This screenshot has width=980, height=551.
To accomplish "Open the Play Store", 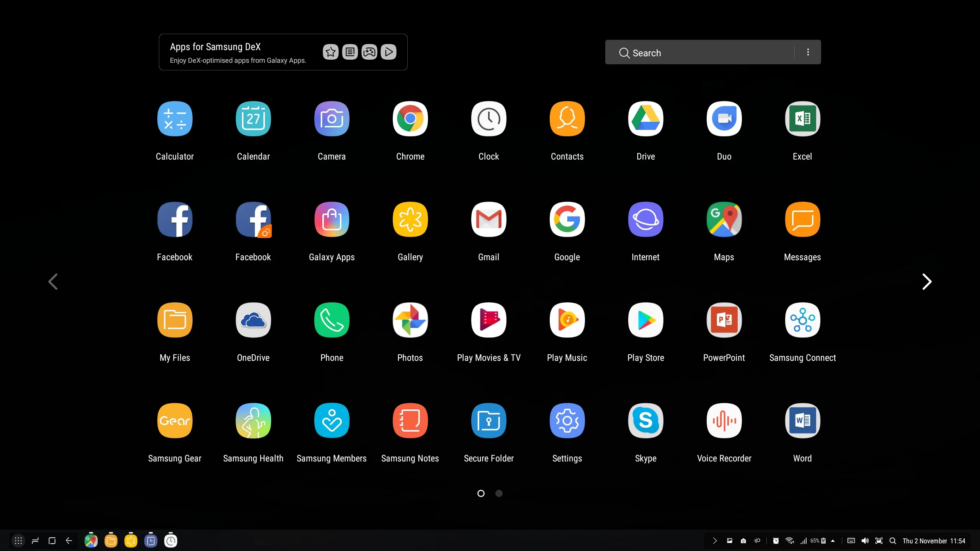I will click(646, 320).
